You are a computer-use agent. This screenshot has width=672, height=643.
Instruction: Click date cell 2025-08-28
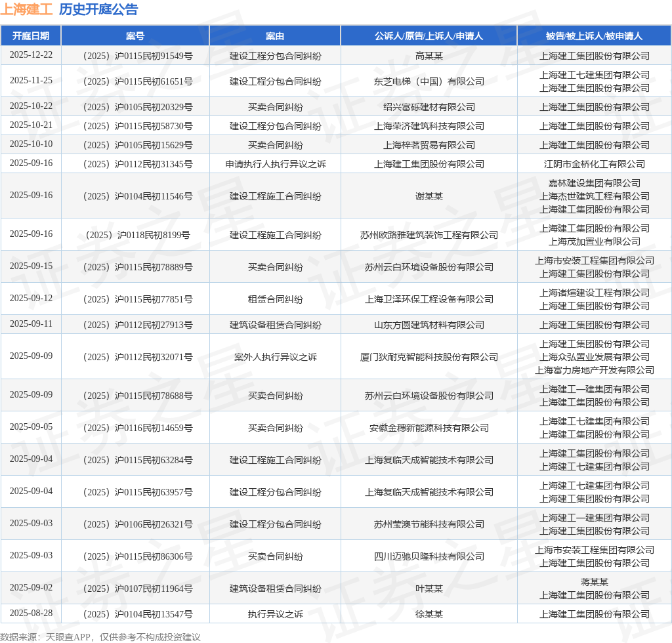31,613
